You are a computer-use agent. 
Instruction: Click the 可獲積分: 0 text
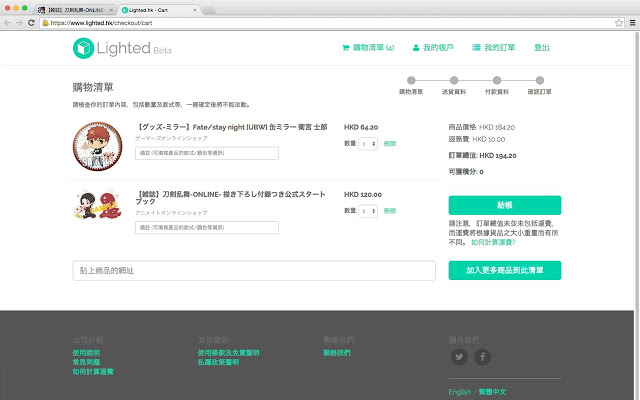466,172
